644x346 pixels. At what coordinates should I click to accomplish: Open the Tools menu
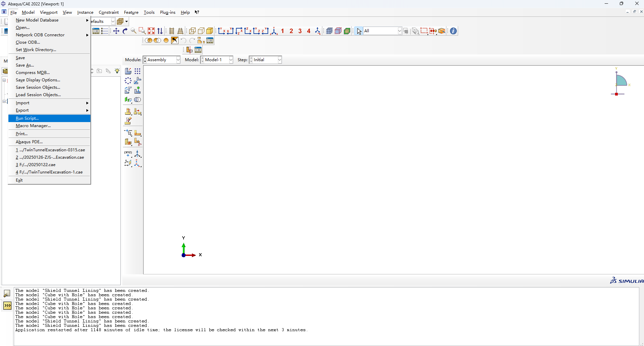click(x=149, y=12)
